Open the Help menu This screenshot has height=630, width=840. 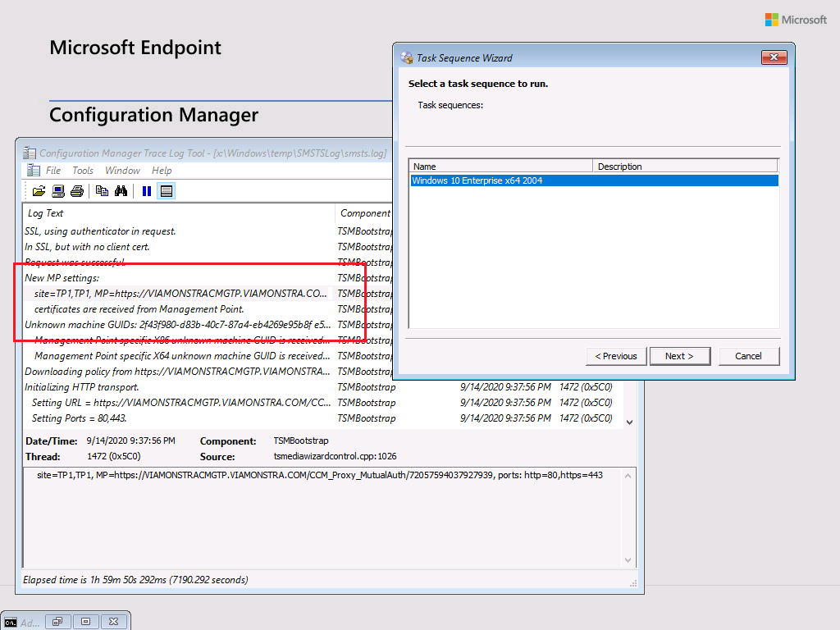click(162, 171)
